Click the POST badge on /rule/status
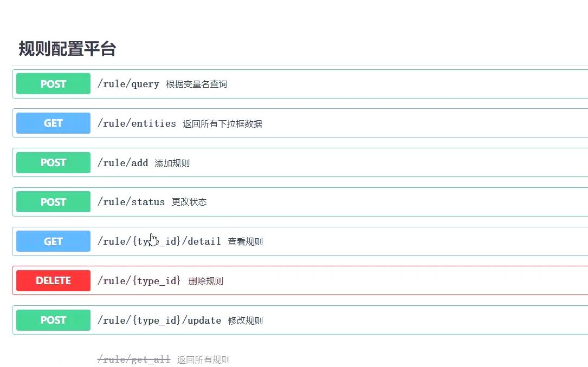 (53, 201)
